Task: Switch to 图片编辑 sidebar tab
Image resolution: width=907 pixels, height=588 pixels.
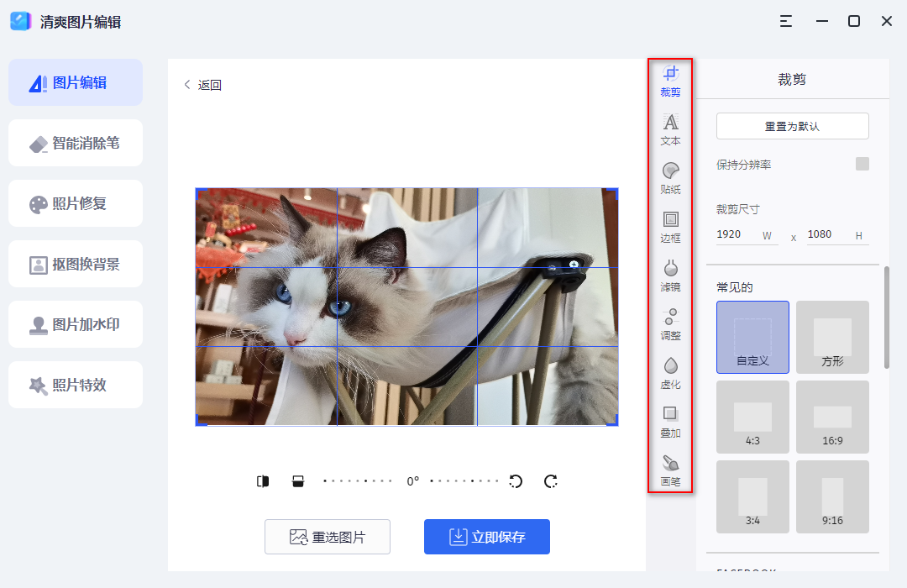Action: (x=76, y=82)
